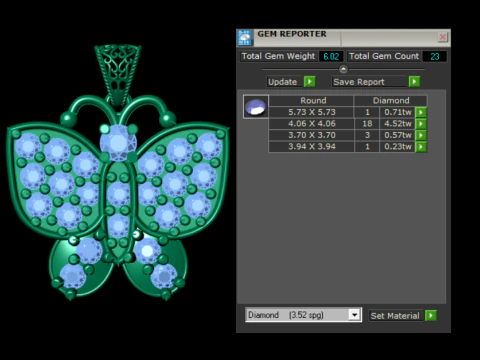Click the Diamond column header
This screenshot has width=480, height=360.
coord(391,101)
